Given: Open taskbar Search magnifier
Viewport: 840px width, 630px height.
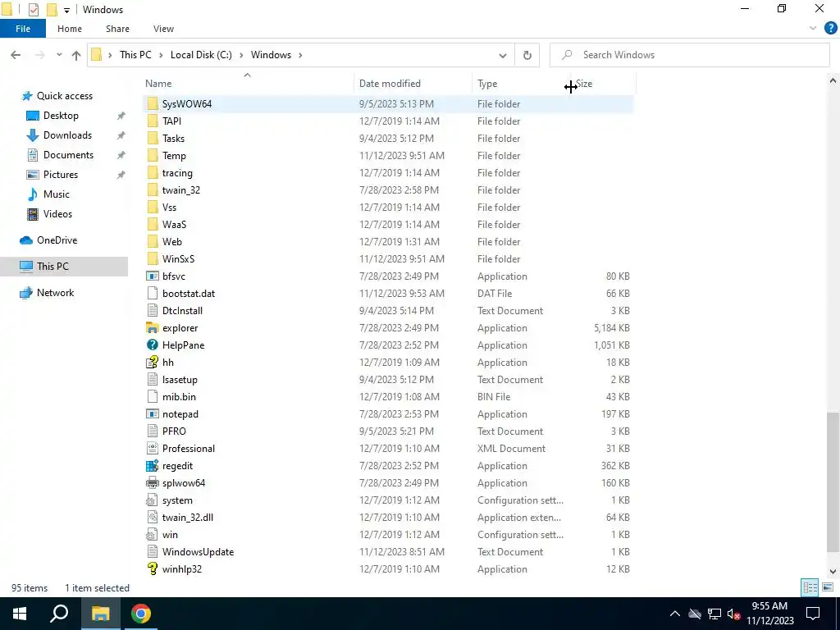Looking at the screenshot, I should point(59,614).
